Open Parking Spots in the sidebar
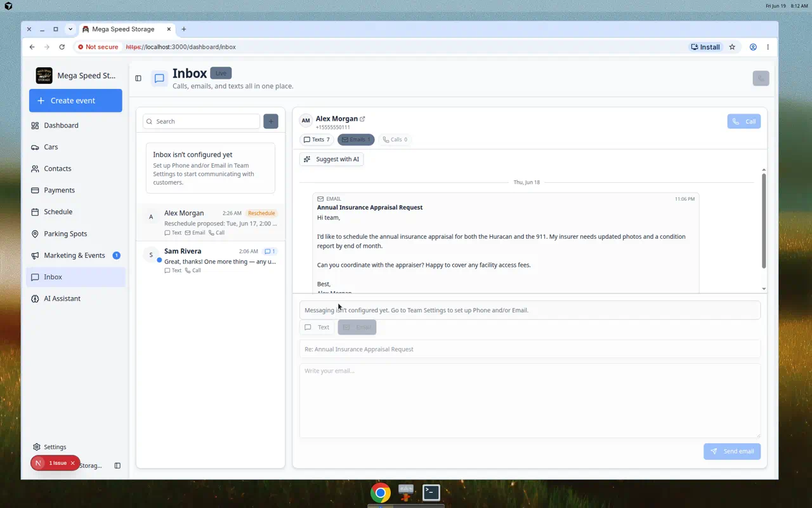 [x=75, y=234]
